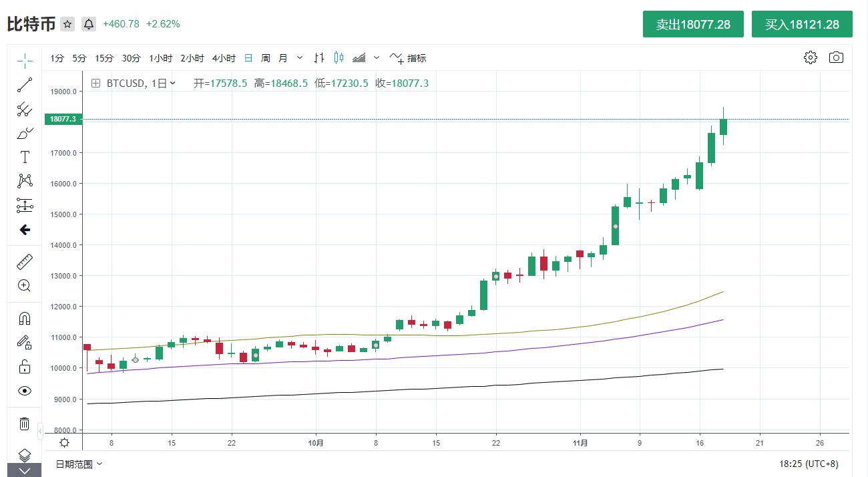Open the dropdown arrow after 月 interval
Viewport: 868px width, 477px height.
tap(300, 58)
